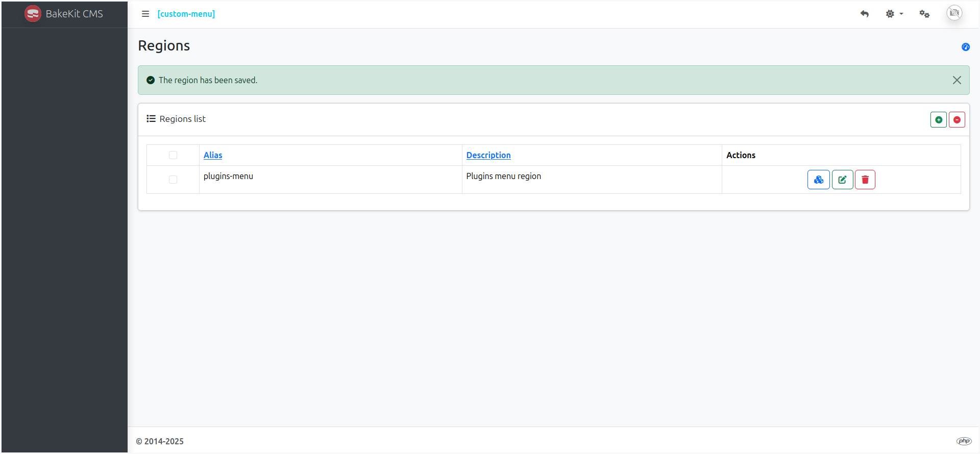Delete the plugins-menu region
This screenshot has width=980, height=454.
point(865,180)
